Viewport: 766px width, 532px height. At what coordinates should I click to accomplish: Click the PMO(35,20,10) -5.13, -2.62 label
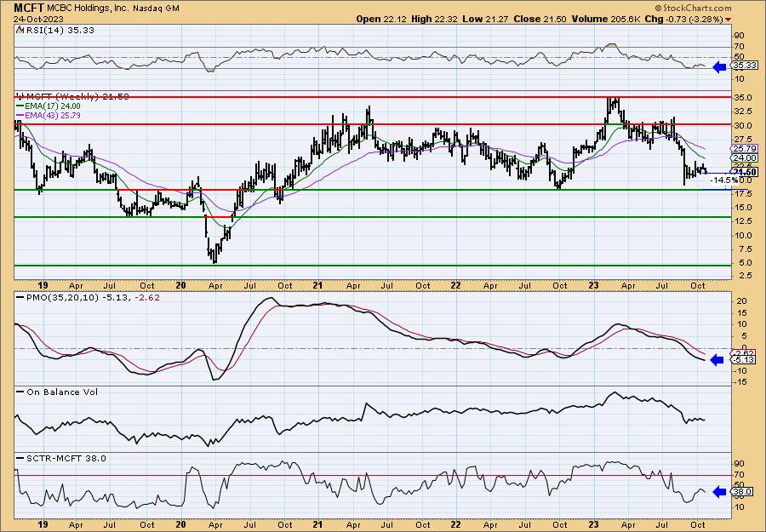[x=92, y=298]
